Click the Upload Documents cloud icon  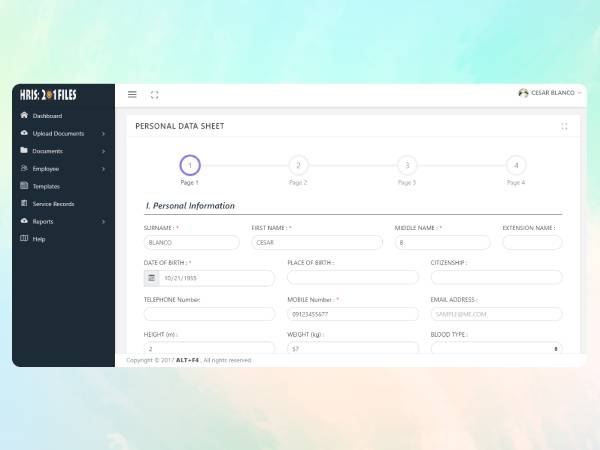24,133
